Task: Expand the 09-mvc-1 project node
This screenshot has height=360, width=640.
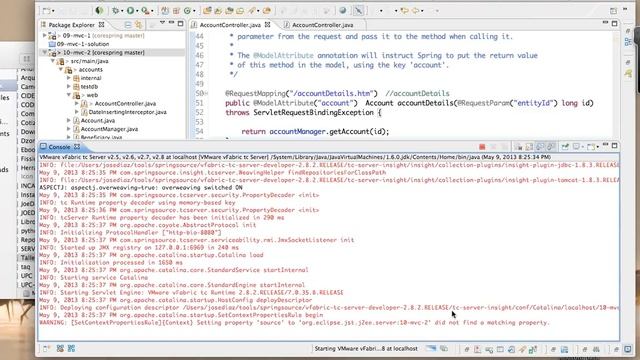Action: (44, 36)
